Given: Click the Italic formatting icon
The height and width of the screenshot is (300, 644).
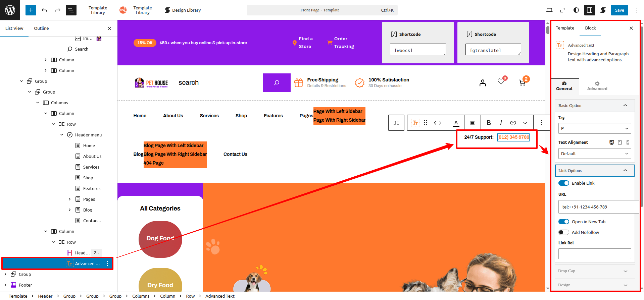Looking at the screenshot, I should click(501, 123).
